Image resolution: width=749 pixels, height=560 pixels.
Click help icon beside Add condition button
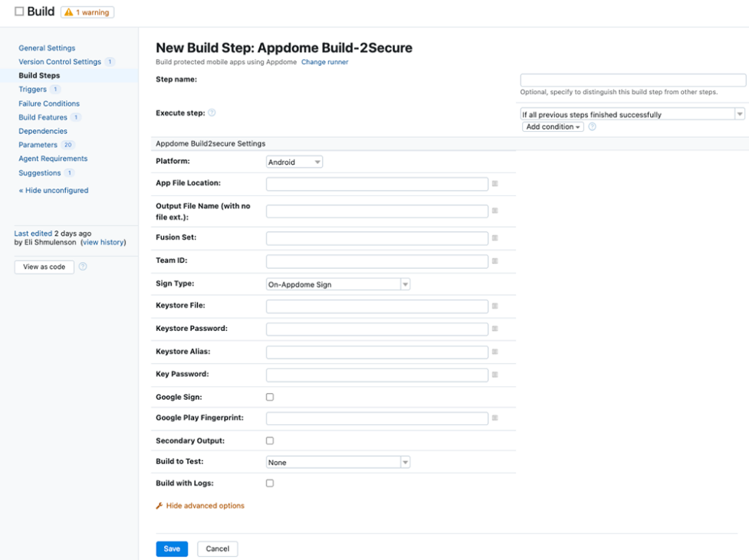click(592, 127)
